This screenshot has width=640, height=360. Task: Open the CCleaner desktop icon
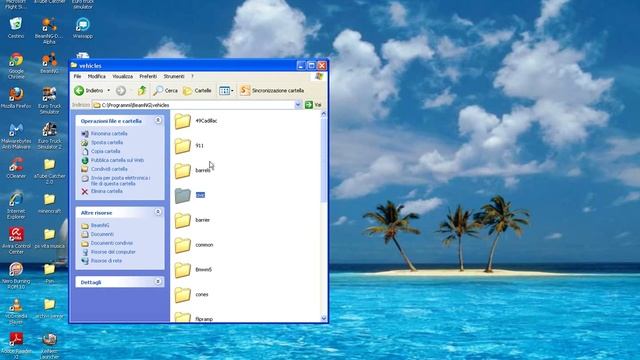(16, 168)
